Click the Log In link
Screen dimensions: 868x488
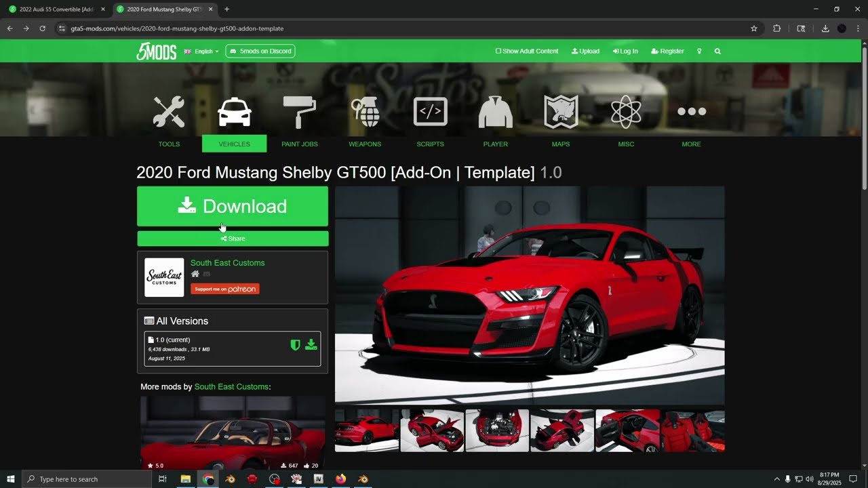tap(625, 52)
